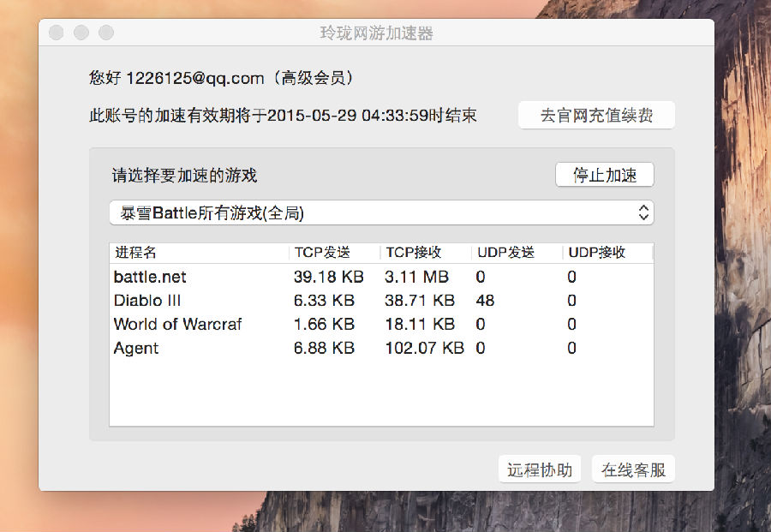Click the account email 1226125@qq.com text
This screenshot has width=771, height=532.
195,78
